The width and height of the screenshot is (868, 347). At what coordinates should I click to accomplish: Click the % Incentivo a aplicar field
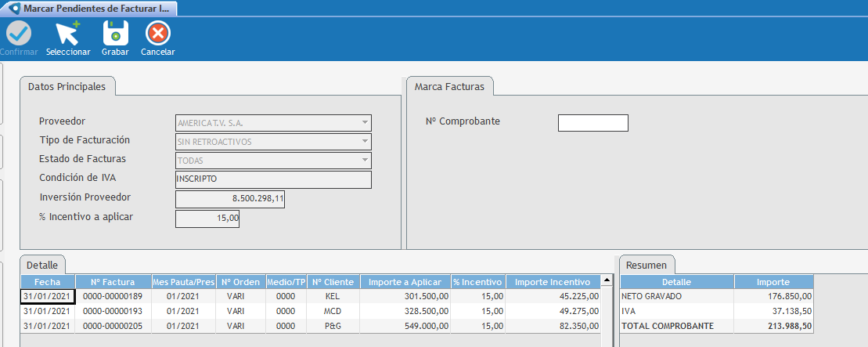pos(207,219)
